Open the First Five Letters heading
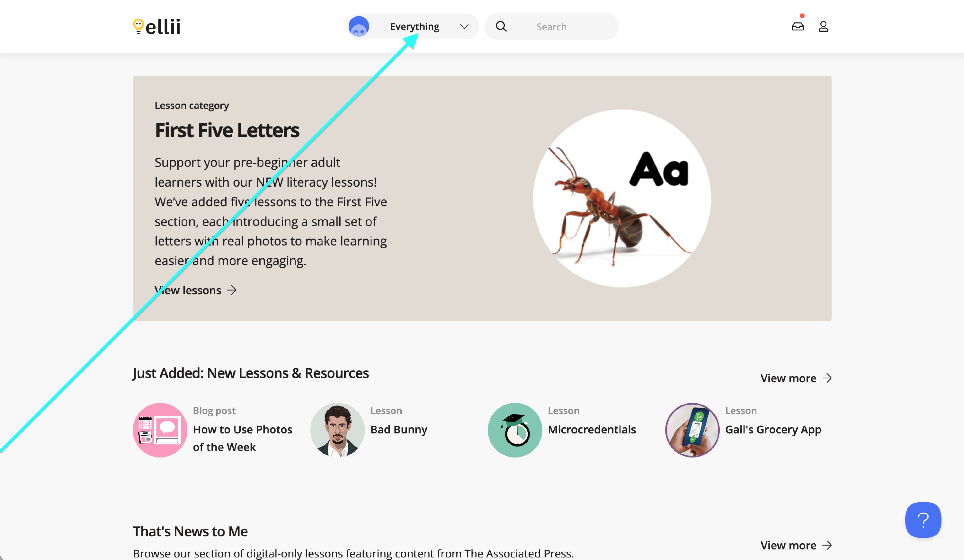The width and height of the screenshot is (964, 560). coord(227,130)
